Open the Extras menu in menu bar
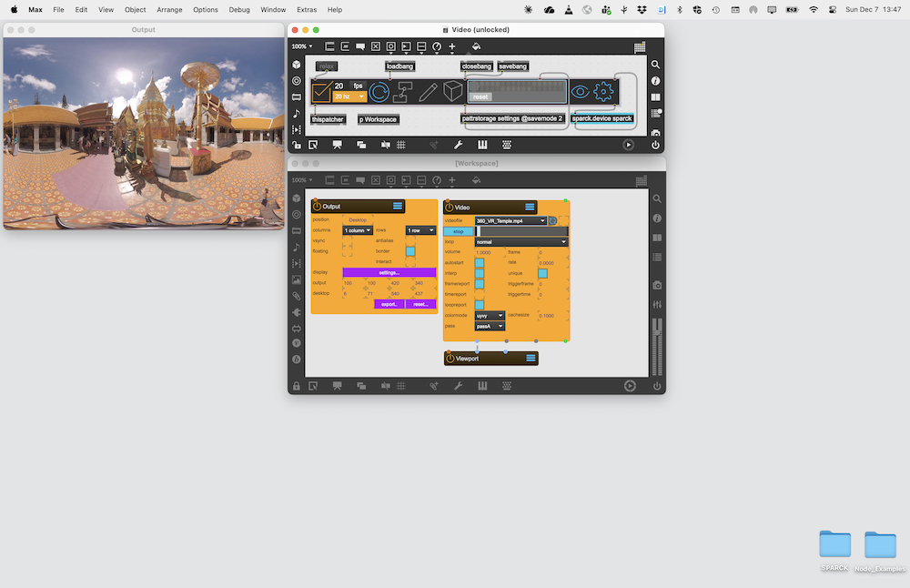Image resolution: width=910 pixels, height=588 pixels. pyautogui.click(x=307, y=9)
